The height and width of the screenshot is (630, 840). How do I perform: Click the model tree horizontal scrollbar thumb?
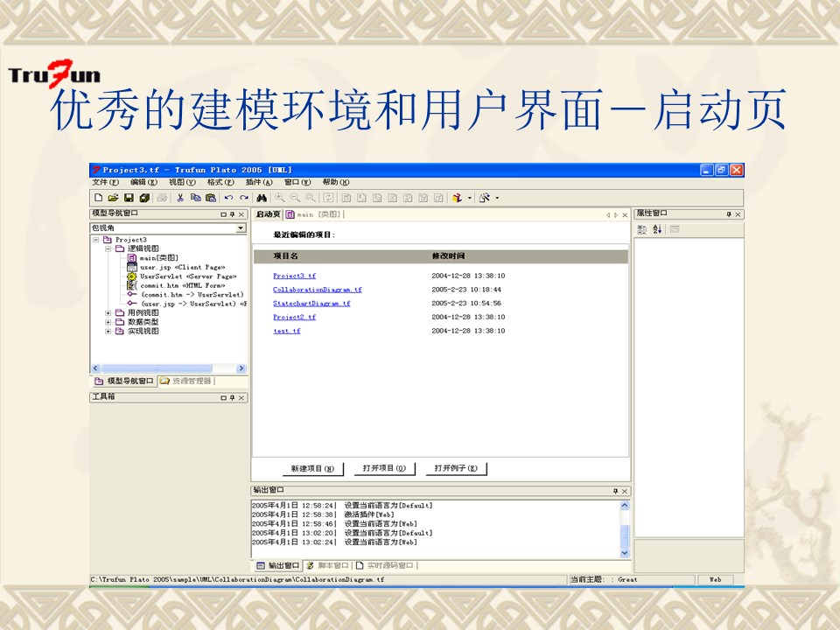[x=157, y=368]
